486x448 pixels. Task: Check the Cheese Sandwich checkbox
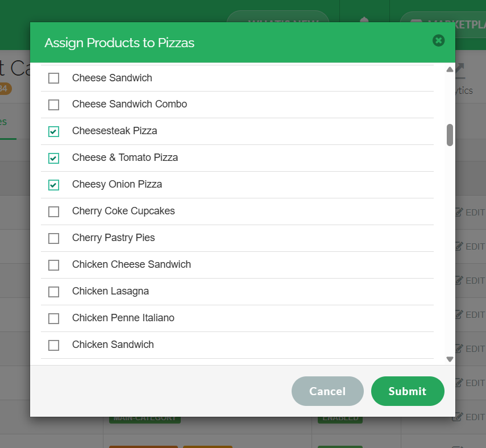coord(53,78)
